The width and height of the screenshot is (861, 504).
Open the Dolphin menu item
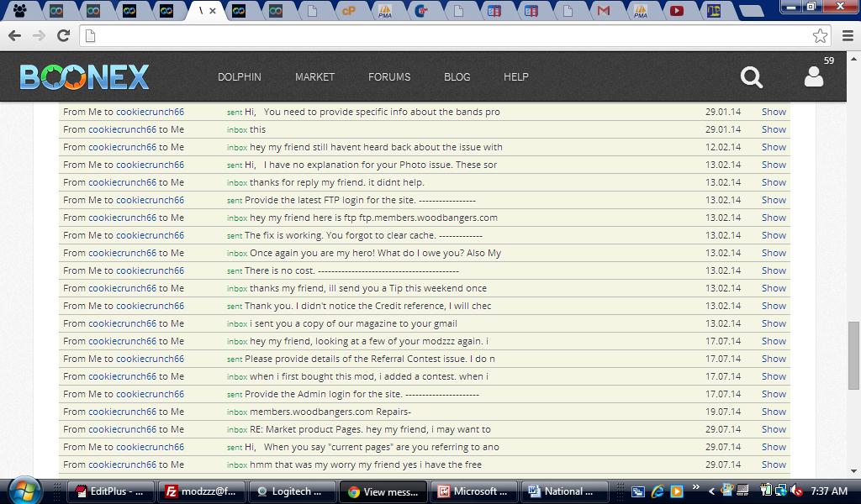pyautogui.click(x=239, y=76)
